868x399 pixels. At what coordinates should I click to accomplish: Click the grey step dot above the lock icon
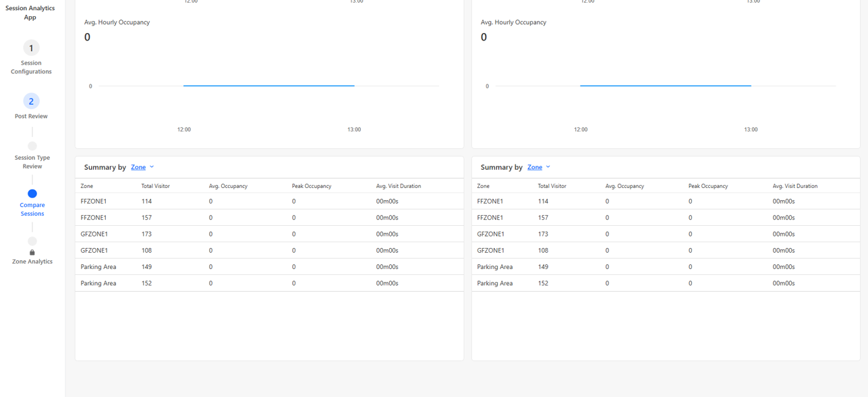pyautogui.click(x=32, y=241)
